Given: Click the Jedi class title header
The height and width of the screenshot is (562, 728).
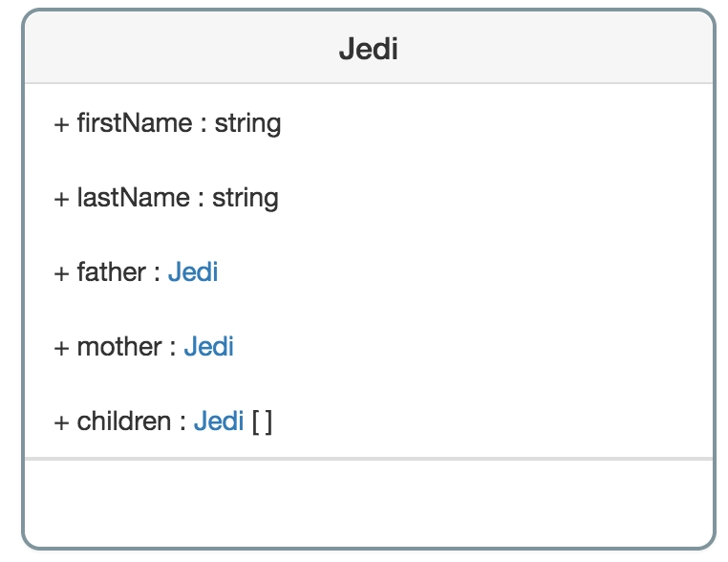Looking at the screenshot, I should 368,49.
